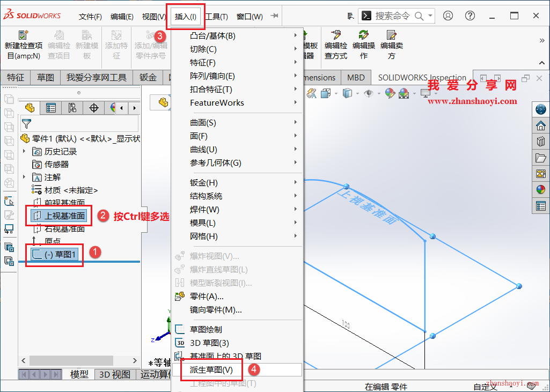Click the manager tabs left scroll arrow
The width and height of the screenshot is (550, 392).
[121, 108]
